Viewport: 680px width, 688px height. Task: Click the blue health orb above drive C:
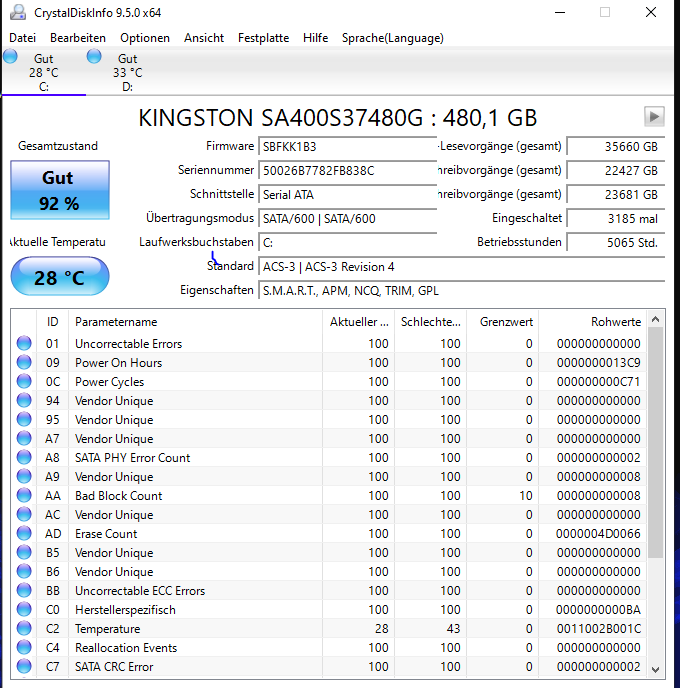[x=10, y=56]
